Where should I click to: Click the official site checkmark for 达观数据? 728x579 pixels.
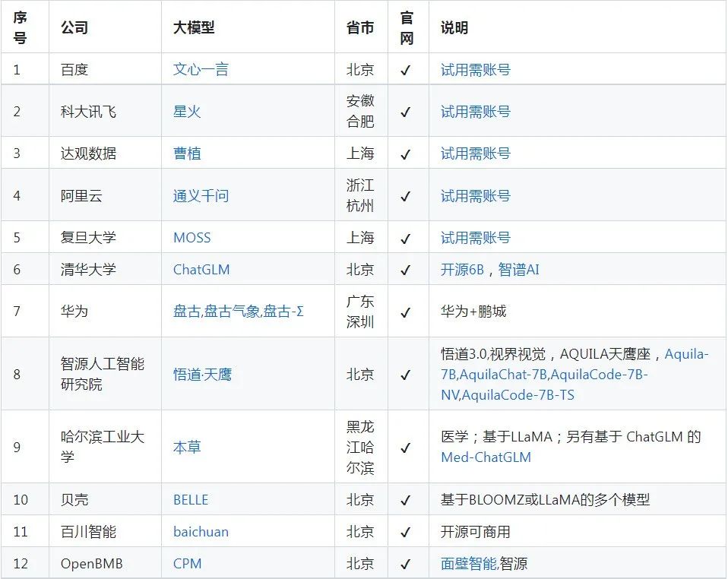[x=405, y=153]
